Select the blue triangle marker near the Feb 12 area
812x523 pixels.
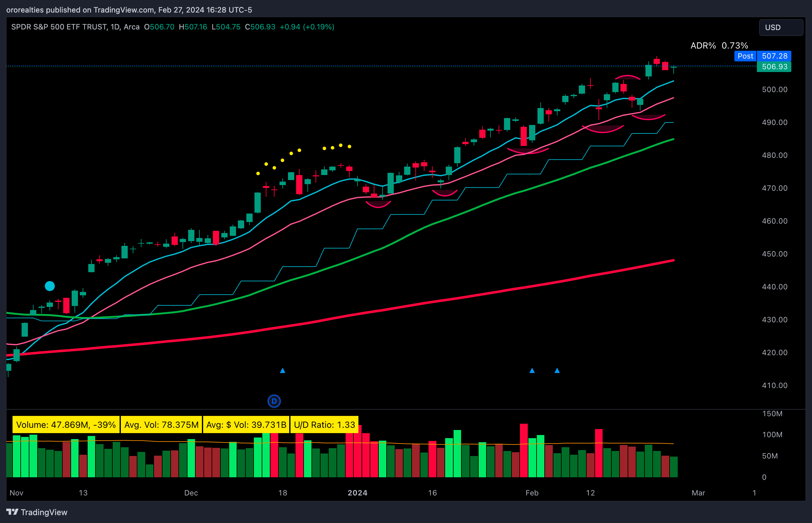[557, 371]
